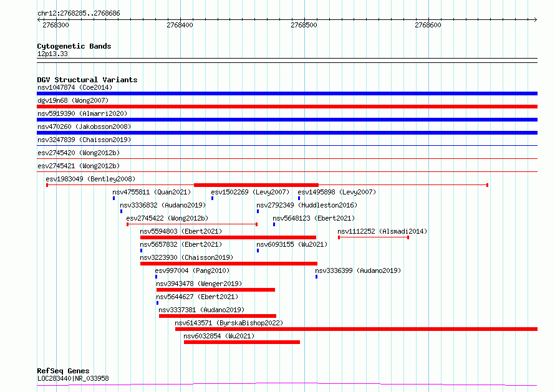Click the nsv4755811 (Quan2021) label

tap(152, 192)
